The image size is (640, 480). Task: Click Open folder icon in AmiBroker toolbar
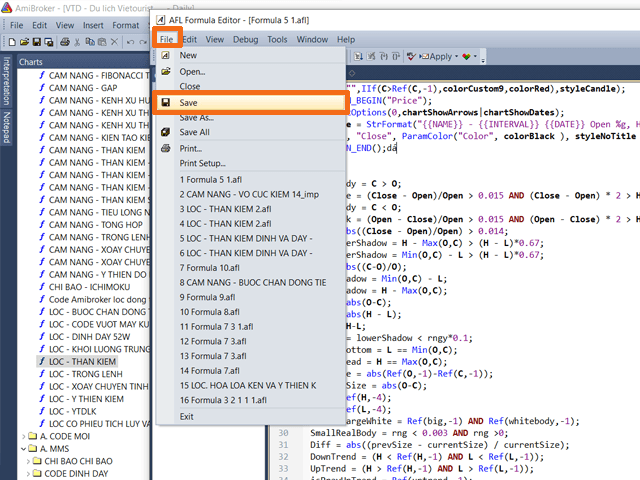(x=24, y=42)
